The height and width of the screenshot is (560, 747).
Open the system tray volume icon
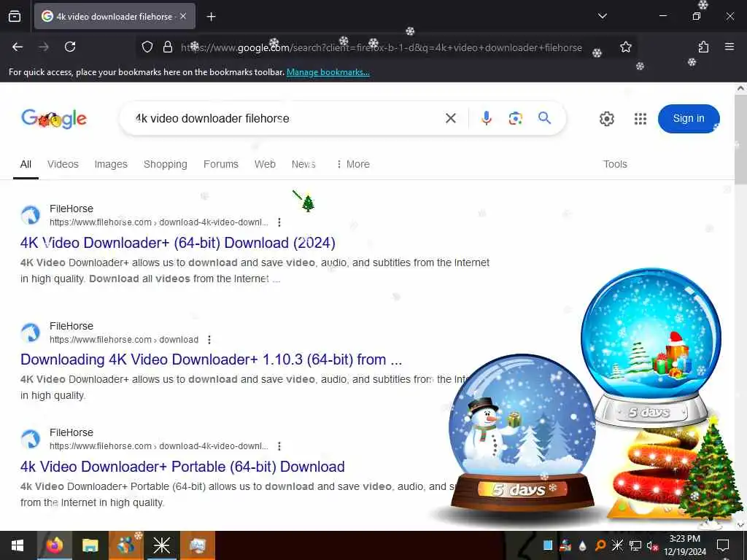(x=652, y=545)
